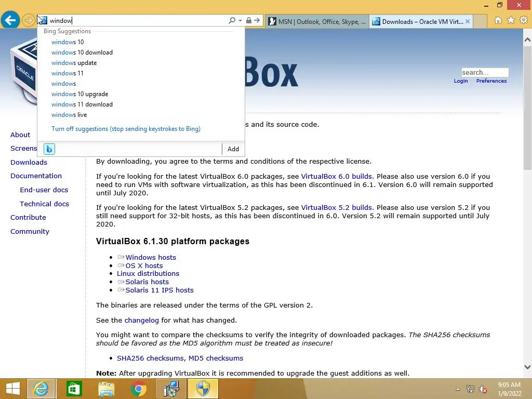Open End-user docs link
Screen dimensions: 532x399
pos(44,190)
